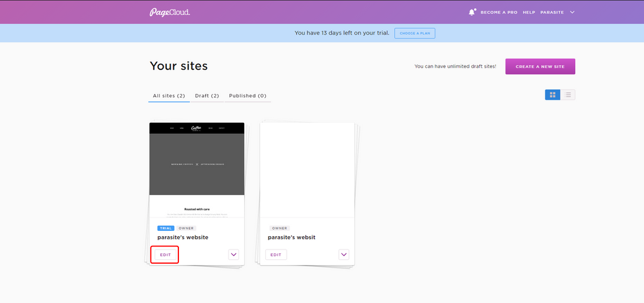Click the first site's title text

click(x=183, y=237)
